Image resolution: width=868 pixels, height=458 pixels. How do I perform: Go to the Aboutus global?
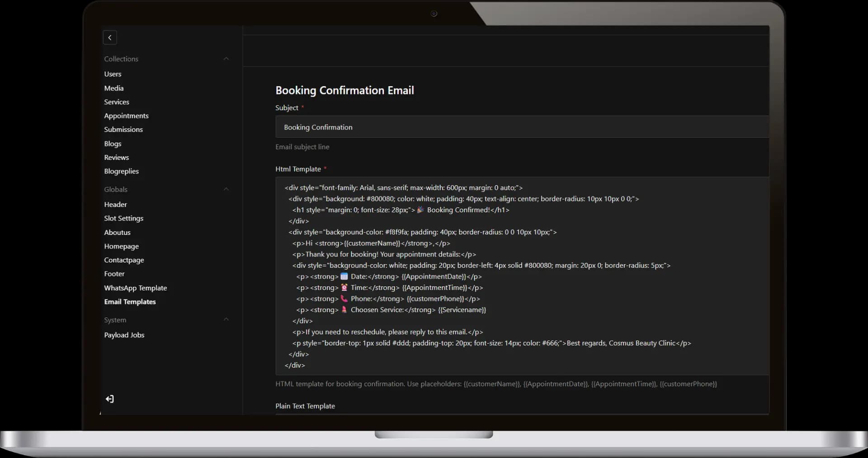click(x=117, y=232)
